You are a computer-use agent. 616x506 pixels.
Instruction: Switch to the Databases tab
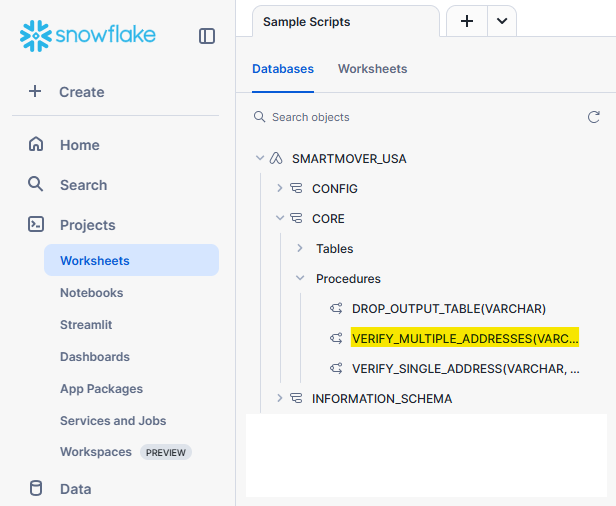[x=283, y=69]
